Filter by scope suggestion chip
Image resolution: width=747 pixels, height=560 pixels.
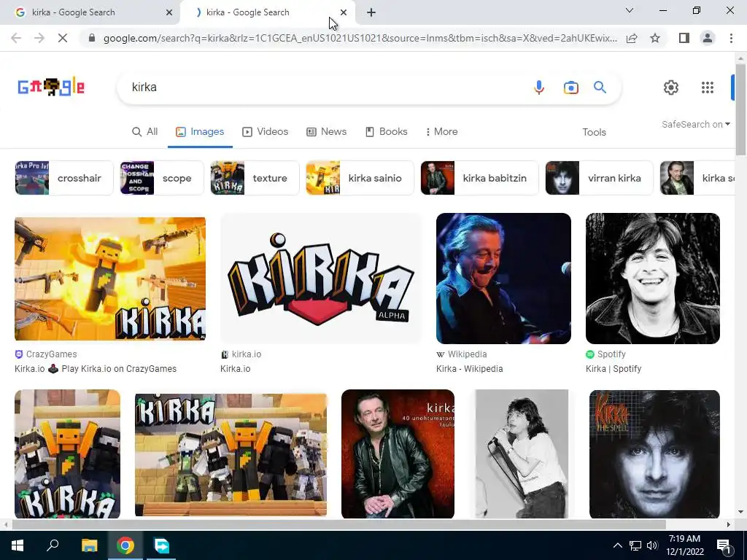[x=161, y=178]
